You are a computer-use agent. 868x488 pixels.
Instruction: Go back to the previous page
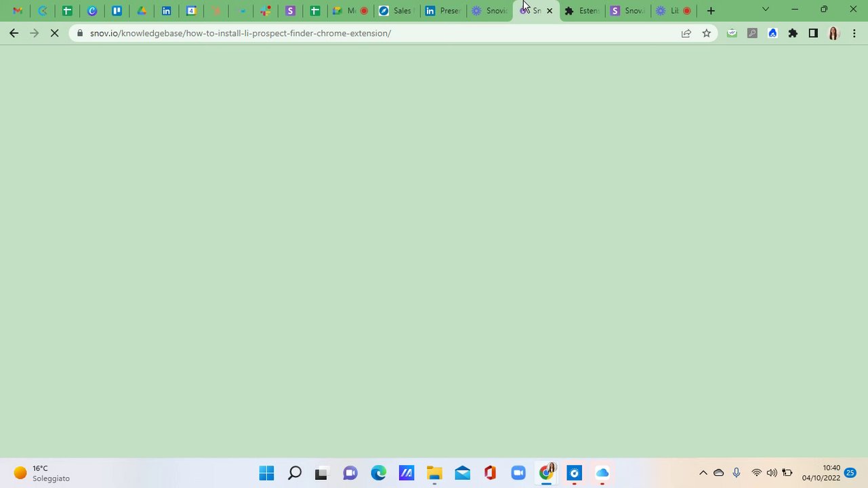pos(14,33)
